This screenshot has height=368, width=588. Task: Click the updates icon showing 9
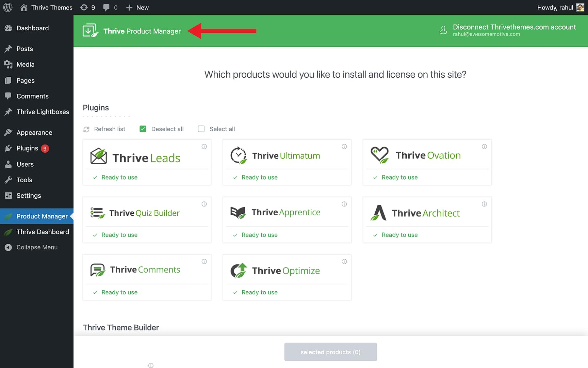click(84, 7)
